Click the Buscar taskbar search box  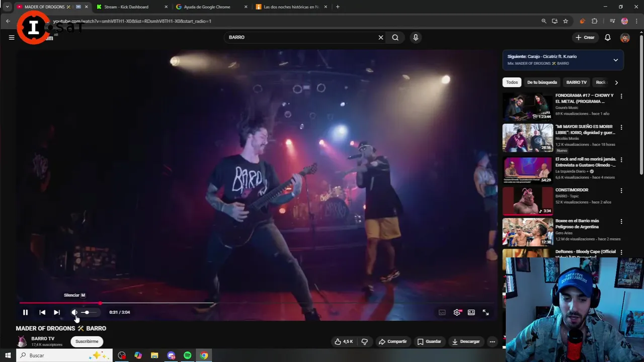(x=64, y=355)
